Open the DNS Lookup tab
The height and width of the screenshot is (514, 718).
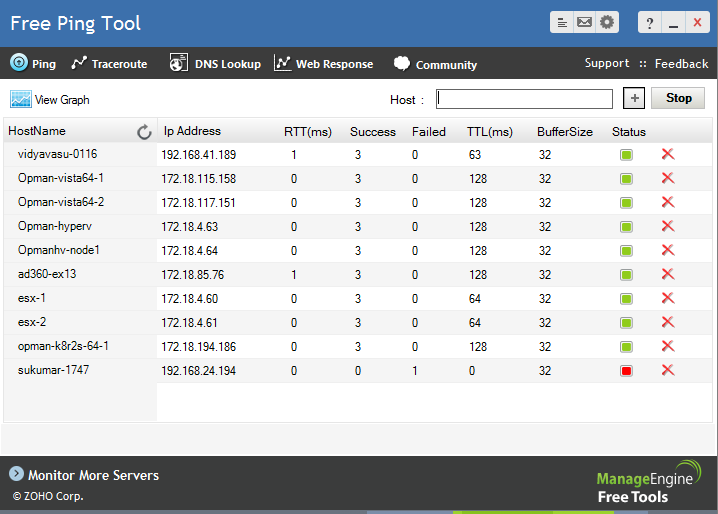(x=215, y=63)
